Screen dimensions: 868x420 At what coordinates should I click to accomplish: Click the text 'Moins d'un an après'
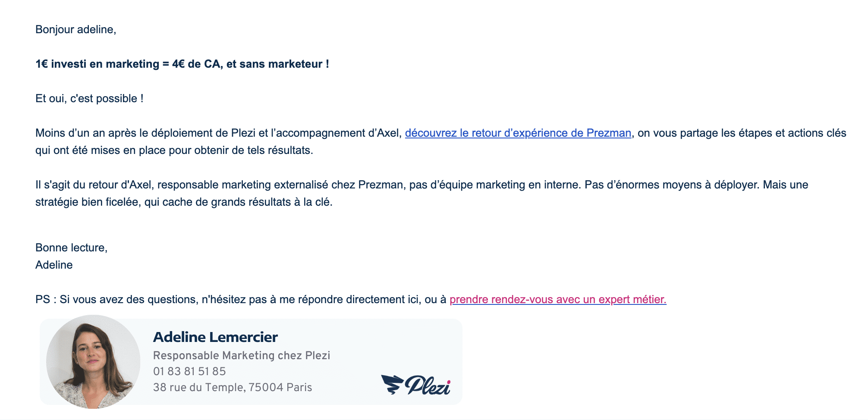click(86, 133)
